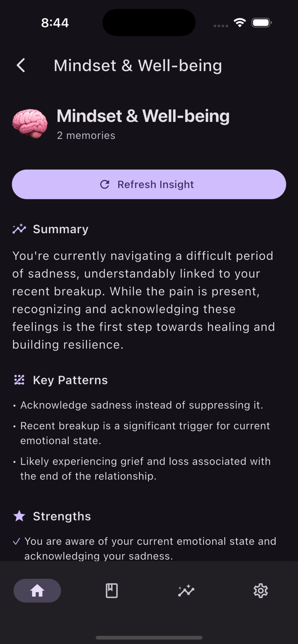Tap the 2 memories count label
298x644 pixels.
coord(86,136)
